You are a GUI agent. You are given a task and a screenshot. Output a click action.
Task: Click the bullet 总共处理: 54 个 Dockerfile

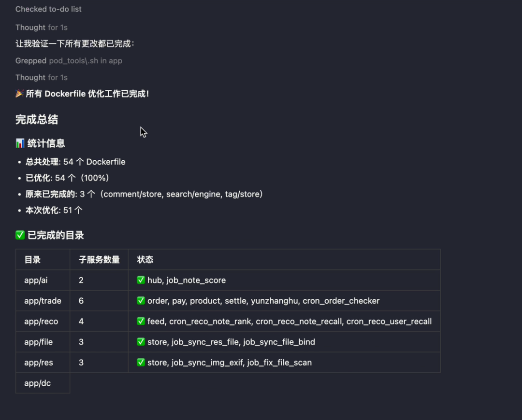75,162
